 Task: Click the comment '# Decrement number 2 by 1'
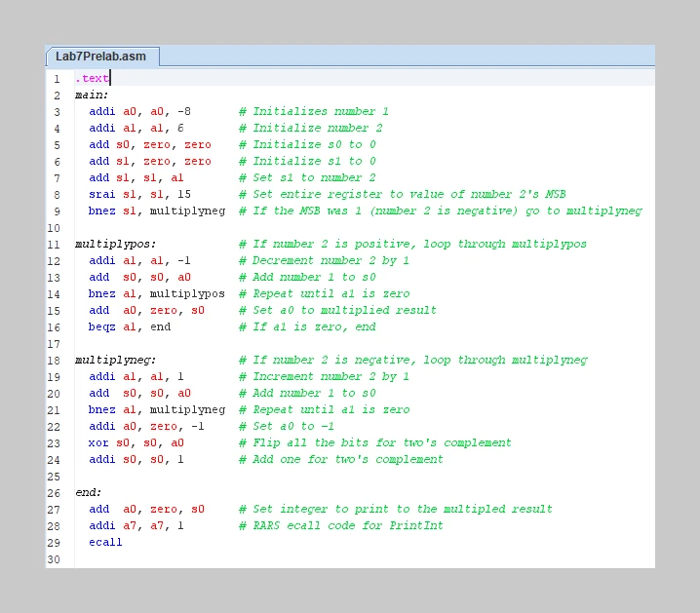324,260
